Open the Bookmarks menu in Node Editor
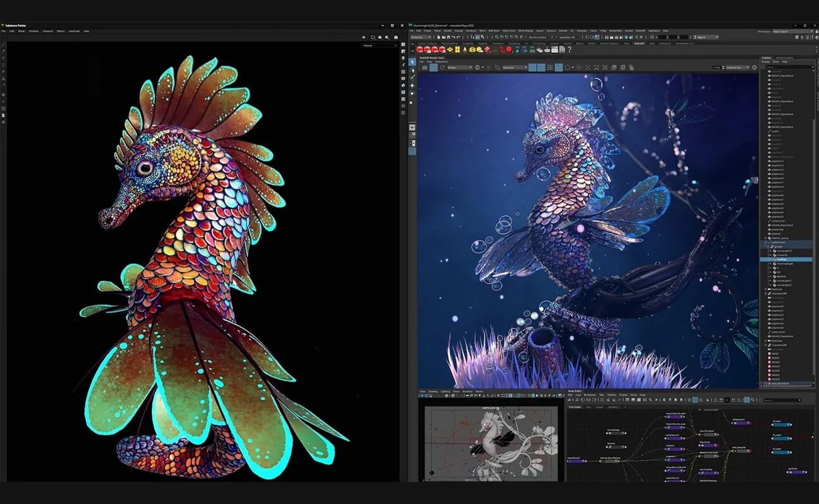Screen dimensions: 819x504 590,394
